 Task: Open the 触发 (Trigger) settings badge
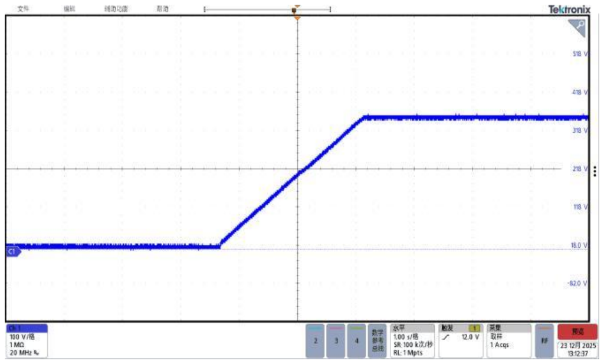coord(461,341)
